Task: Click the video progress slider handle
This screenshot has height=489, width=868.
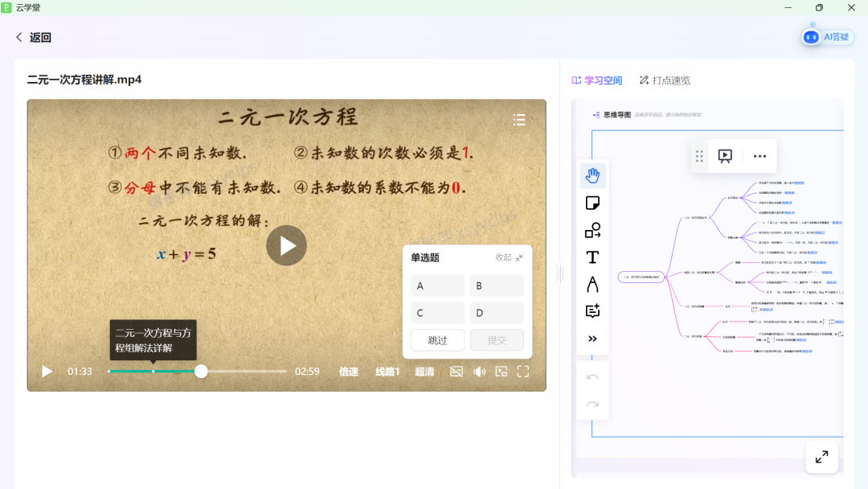Action: point(201,371)
